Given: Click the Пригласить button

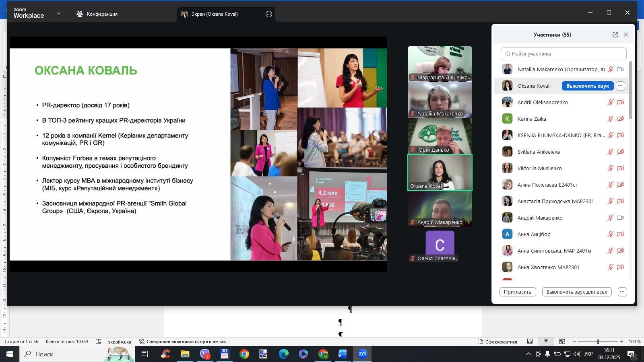Looking at the screenshot, I should tap(517, 292).
